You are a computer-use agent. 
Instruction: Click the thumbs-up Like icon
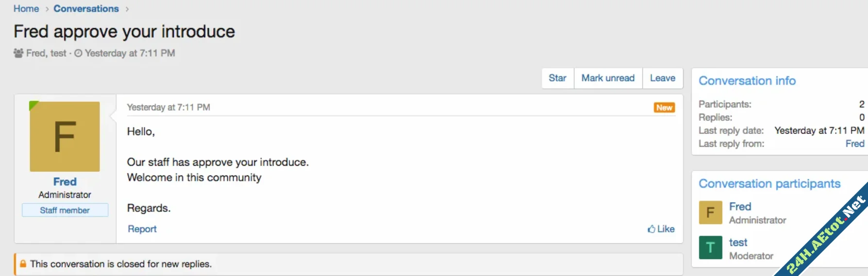pyautogui.click(x=651, y=229)
